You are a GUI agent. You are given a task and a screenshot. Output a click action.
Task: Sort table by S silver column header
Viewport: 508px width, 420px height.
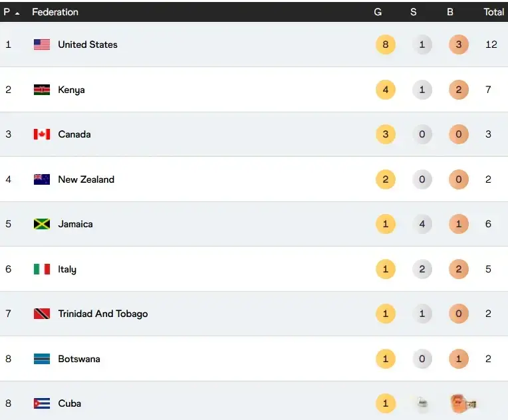[414, 12]
